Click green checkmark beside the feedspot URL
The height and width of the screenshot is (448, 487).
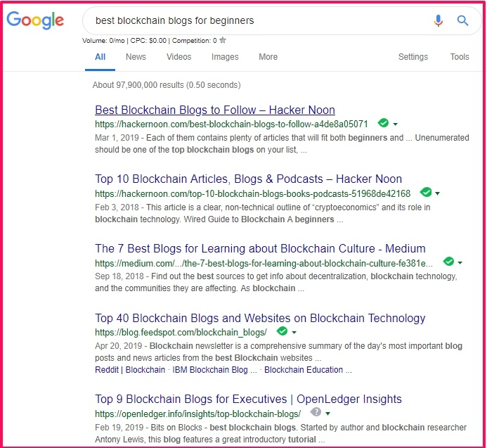282,331
